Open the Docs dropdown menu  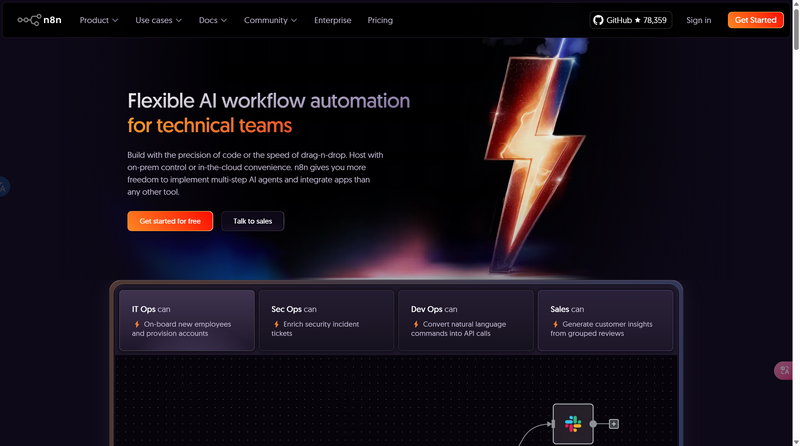pyautogui.click(x=213, y=20)
